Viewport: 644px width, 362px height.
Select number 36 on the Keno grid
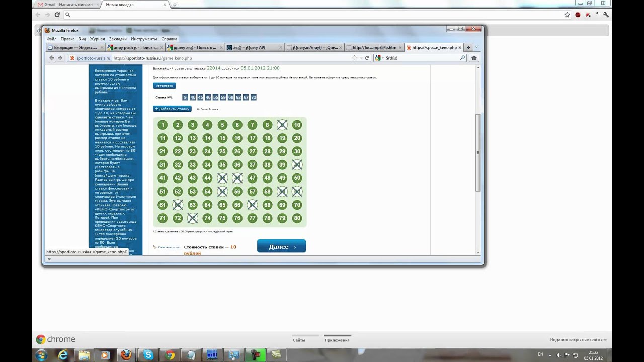coord(237,164)
